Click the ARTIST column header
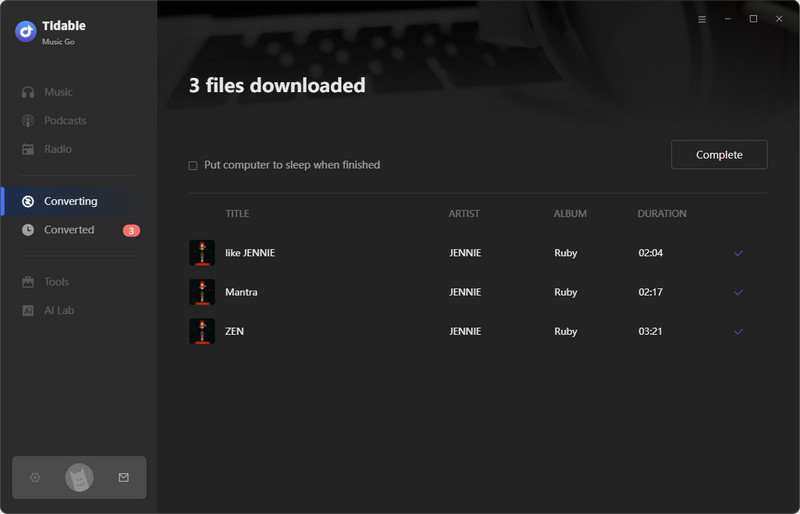Image resolution: width=800 pixels, height=514 pixels. tap(464, 213)
